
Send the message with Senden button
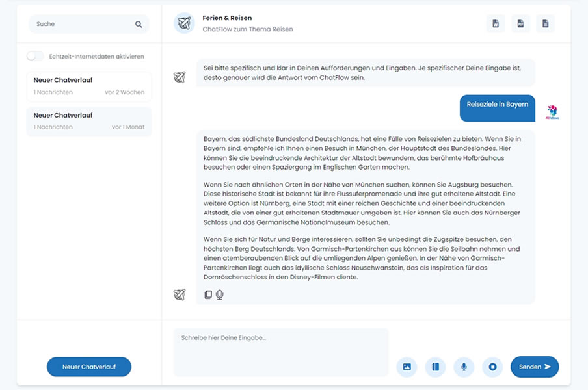tap(534, 367)
